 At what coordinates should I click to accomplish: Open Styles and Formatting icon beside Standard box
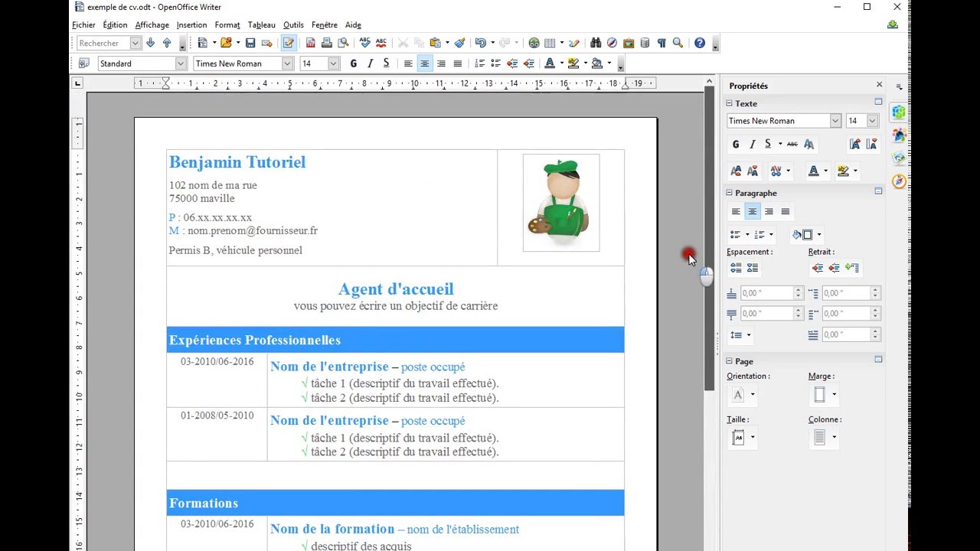pyautogui.click(x=83, y=64)
